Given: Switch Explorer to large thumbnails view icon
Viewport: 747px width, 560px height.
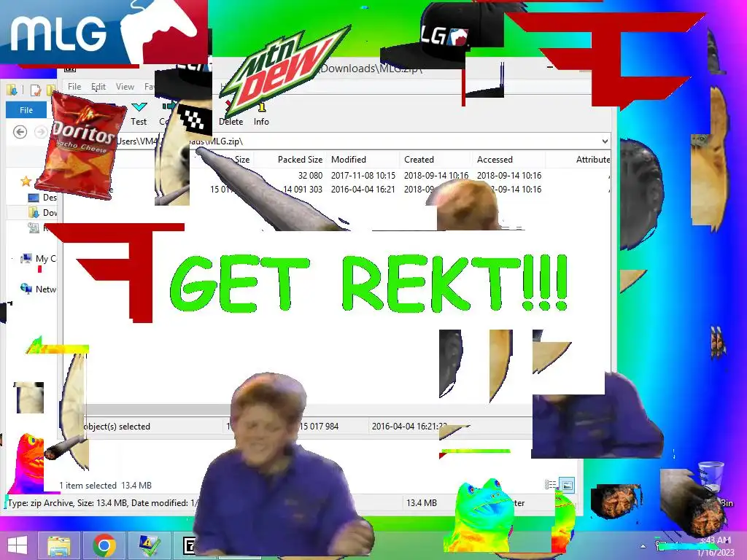Looking at the screenshot, I should coord(567,485).
